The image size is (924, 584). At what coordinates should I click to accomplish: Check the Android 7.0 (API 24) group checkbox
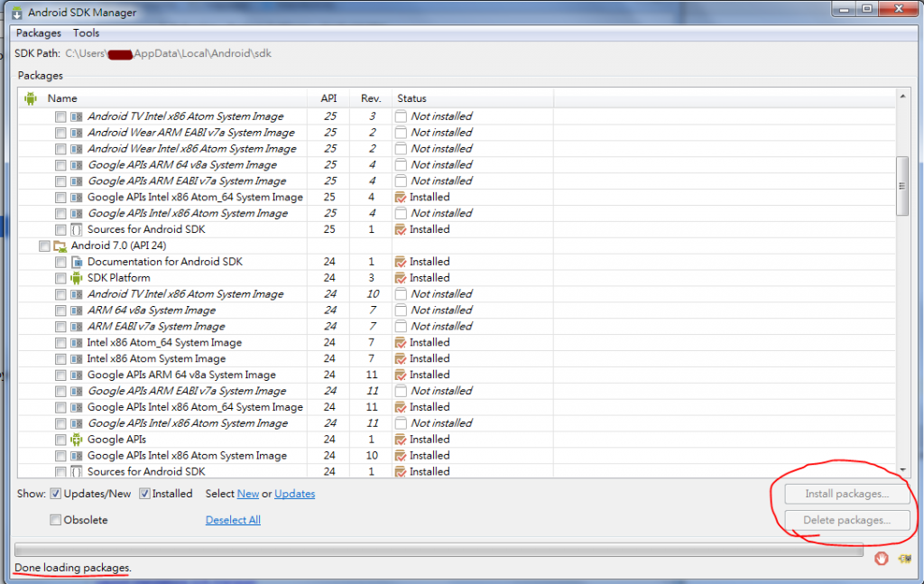[x=44, y=246]
